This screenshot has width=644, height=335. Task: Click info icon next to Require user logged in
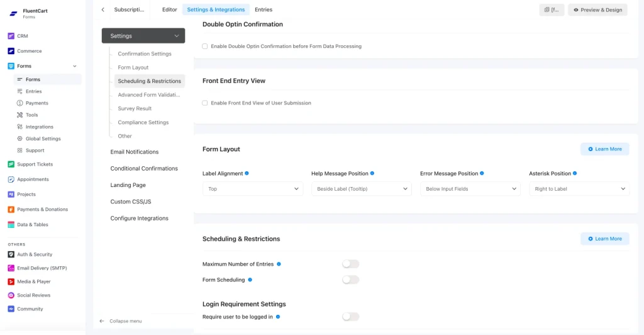coord(277,317)
